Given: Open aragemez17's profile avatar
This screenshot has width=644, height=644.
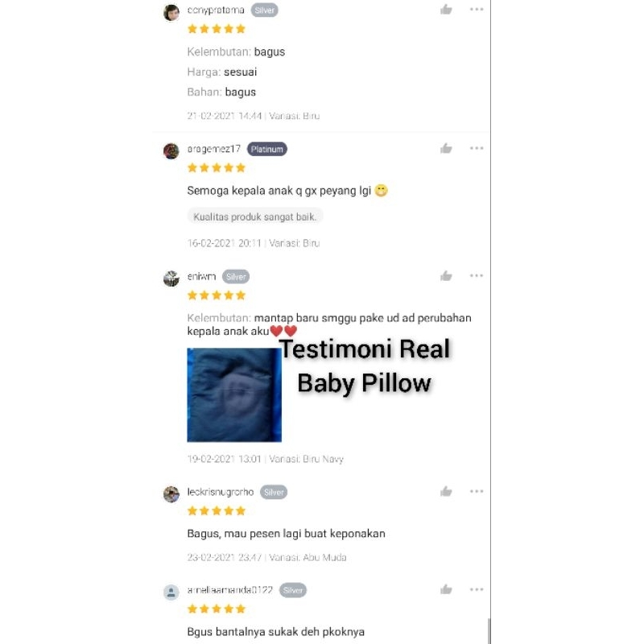Looking at the screenshot, I should point(171,151).
